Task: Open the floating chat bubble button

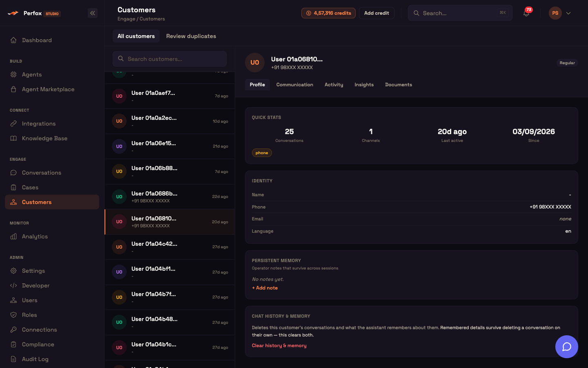Action: coord(566,347)
